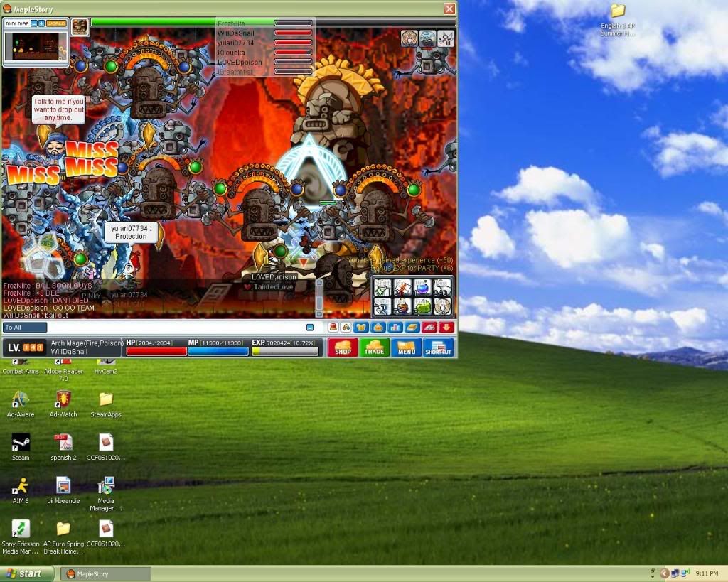
Task: Click the quickslot showing 940 count
Action: [441, 288]
